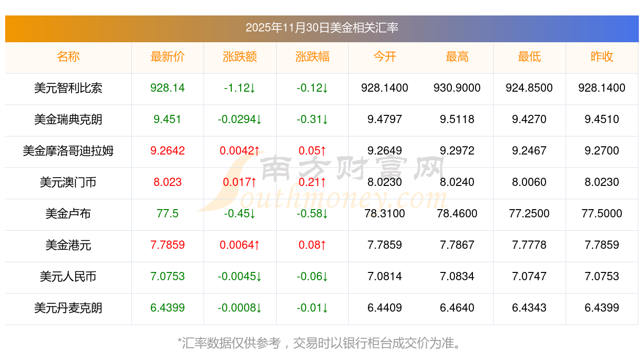The height and width of the screenshot is (359, 644).
Task: Click change amount 0.0064↑
Action: [240, 245]
